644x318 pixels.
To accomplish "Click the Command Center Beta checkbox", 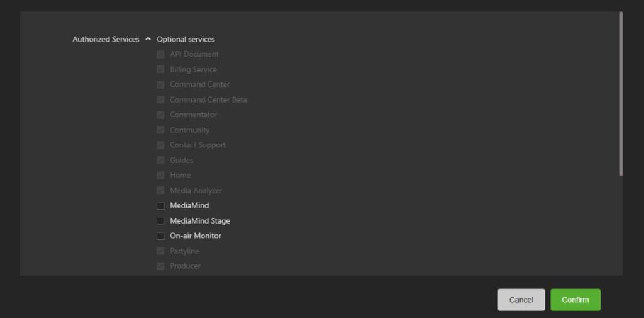I will pos(160,100).
